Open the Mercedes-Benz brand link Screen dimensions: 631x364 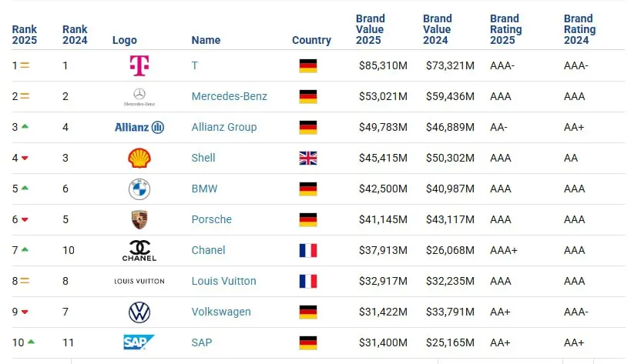pos(229,96)
